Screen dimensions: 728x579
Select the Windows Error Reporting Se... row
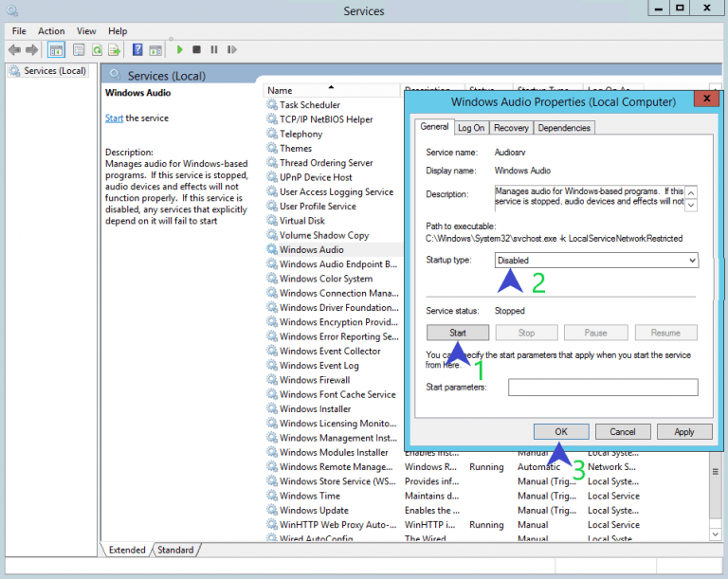[x=332, y=336]
